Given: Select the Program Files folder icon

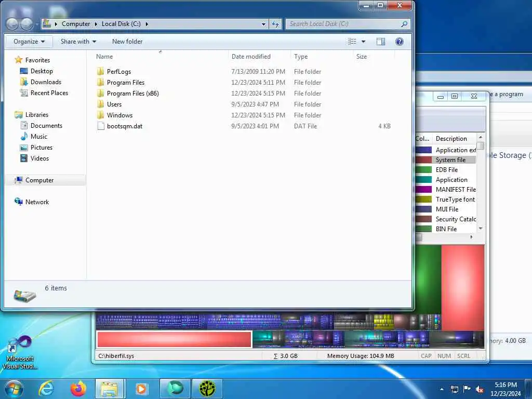Looking at the screenshot, I should click(x=100, y=83).
